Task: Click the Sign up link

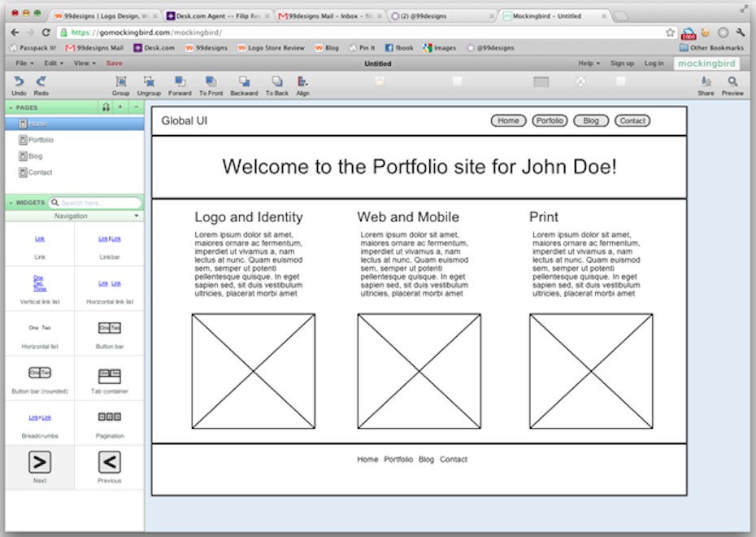Action: click(x=622, y=63)
